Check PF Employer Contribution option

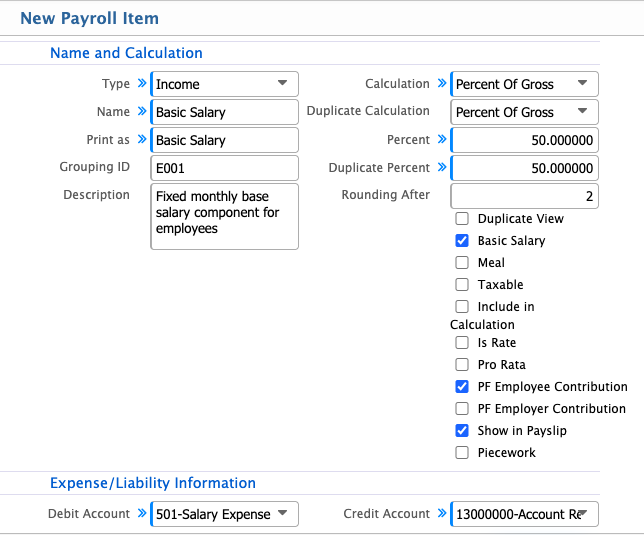click(x=462, y=409)
